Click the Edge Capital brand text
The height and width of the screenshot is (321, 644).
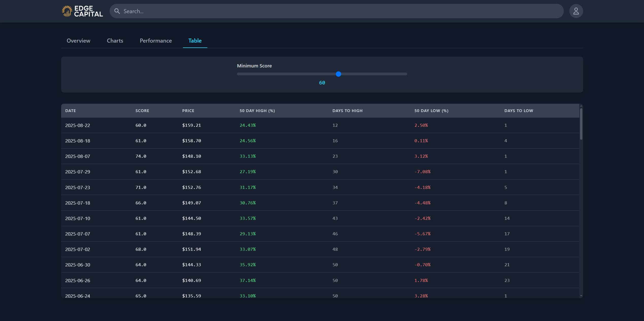(88, 11)
